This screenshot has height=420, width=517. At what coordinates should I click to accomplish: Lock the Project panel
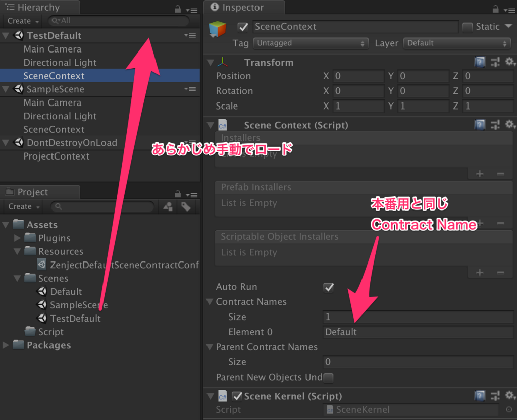[x=177, y=194]
